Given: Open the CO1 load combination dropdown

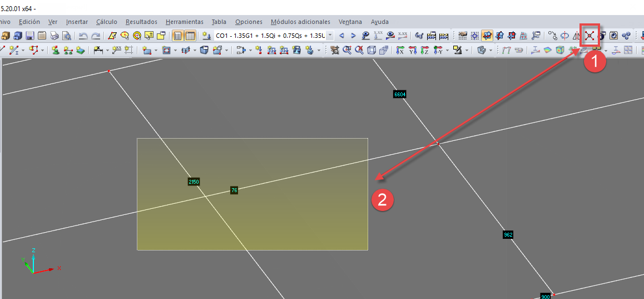Looking at the screenshot, I should 330,36.
